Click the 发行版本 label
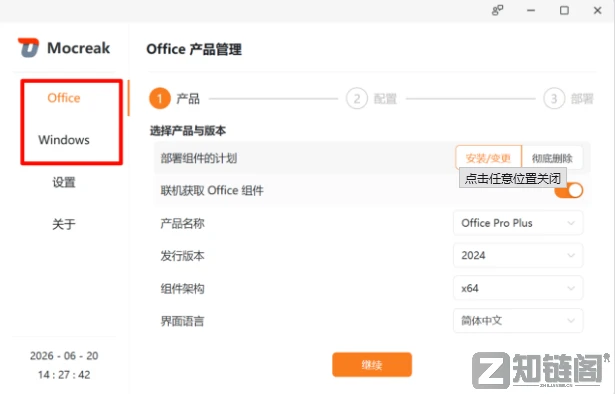615x394 pixels. 182,256
